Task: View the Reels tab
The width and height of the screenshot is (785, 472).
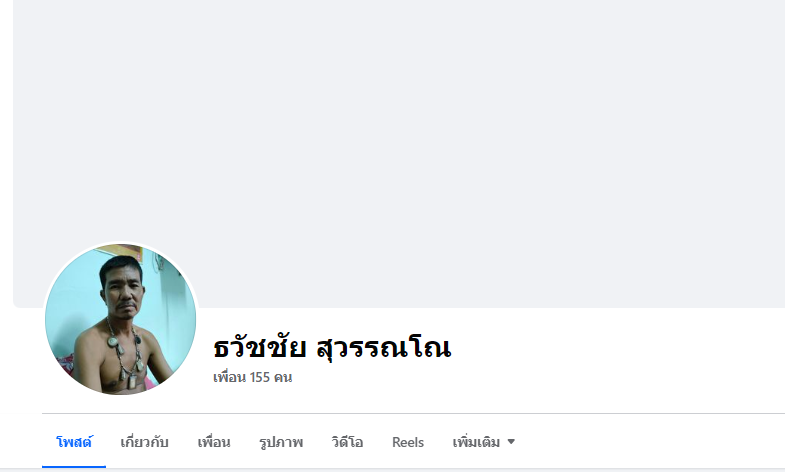Action: (x=408, y=442)
